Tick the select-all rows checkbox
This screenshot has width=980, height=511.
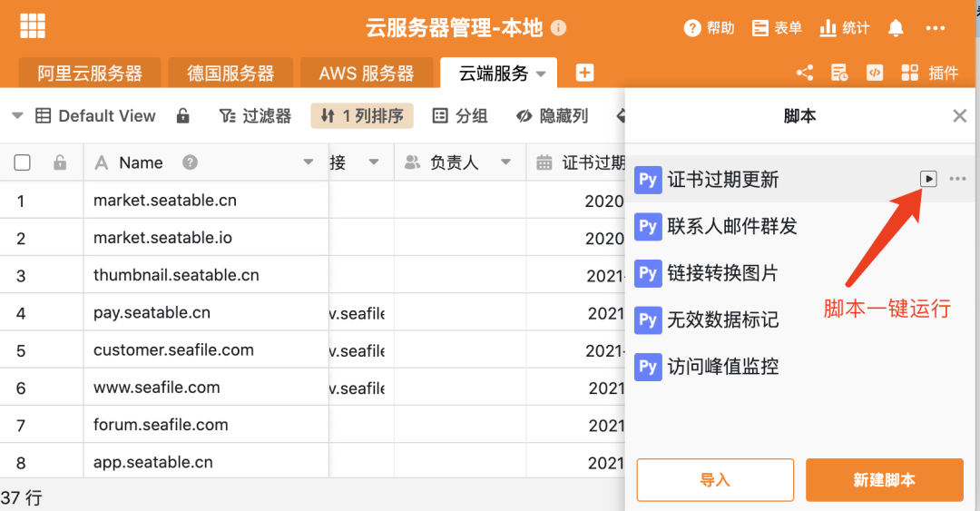[23, 162]
